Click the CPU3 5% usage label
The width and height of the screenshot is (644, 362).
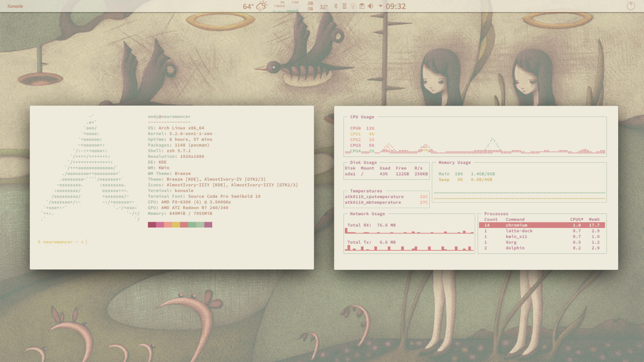pos(362,146)
